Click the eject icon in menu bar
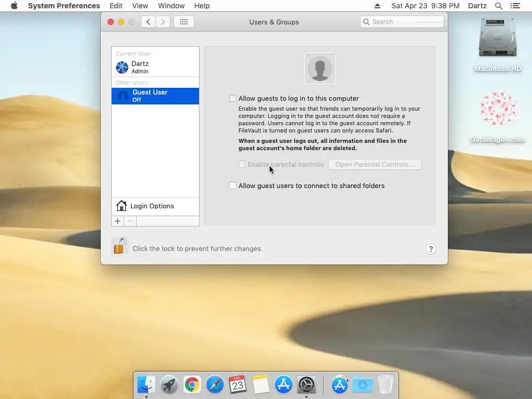The width and height of the screenshot is (532, 399). click(x=377, y=6)
